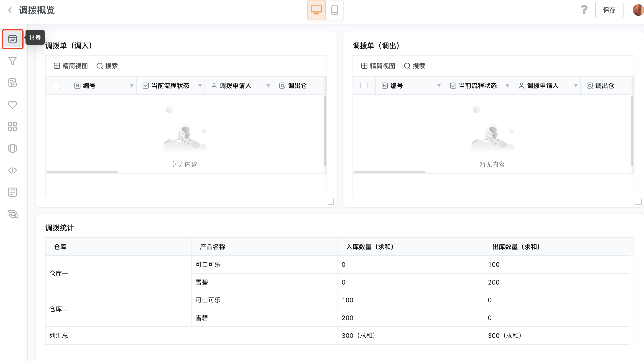The height and width of the screenshot is (361, 644).
Task: Open the code embed sidebar icon
Action: pyautogui.click(x=13, y=170)
